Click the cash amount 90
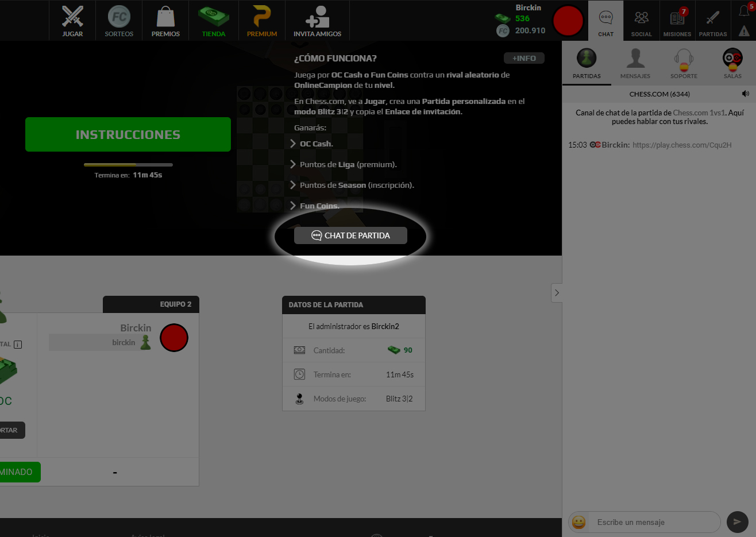756x537 pixels. 408,350
